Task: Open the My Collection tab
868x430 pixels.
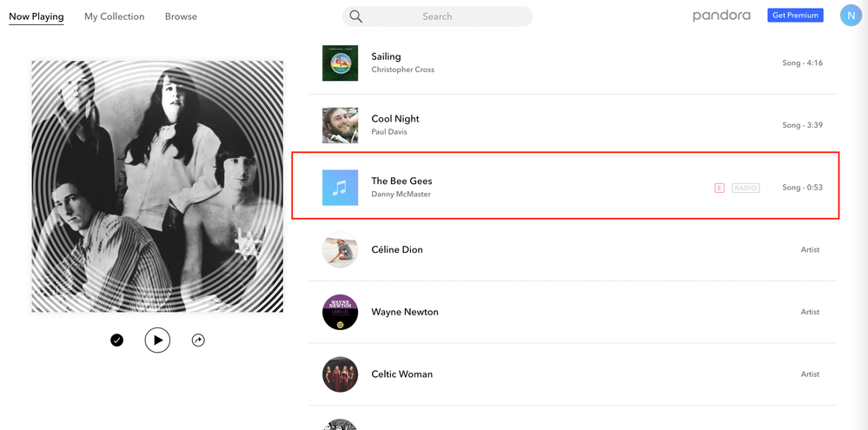Action: (115, 17)
